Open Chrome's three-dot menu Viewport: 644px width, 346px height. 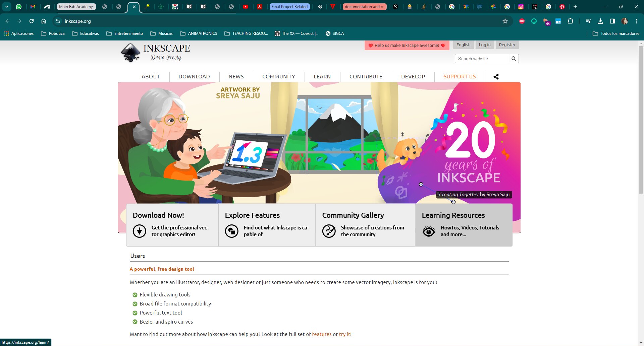pyautogui.click(x=637, y=21)
